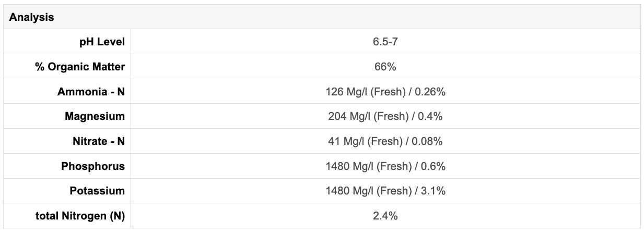Click the 204 Mg/l (Fresh) magnesium reading
The image size is (644, 232).
[x=368, y=116]
